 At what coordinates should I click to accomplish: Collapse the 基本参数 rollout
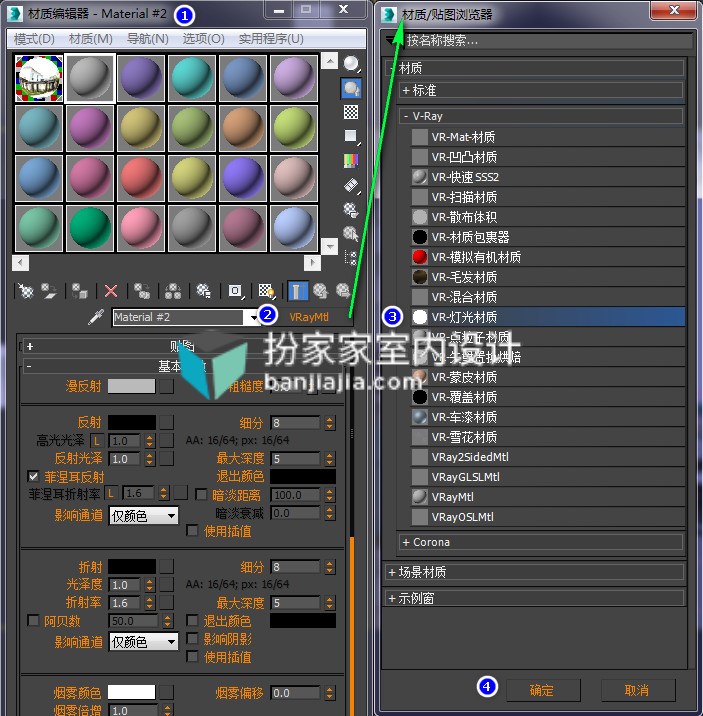point(183,366)
